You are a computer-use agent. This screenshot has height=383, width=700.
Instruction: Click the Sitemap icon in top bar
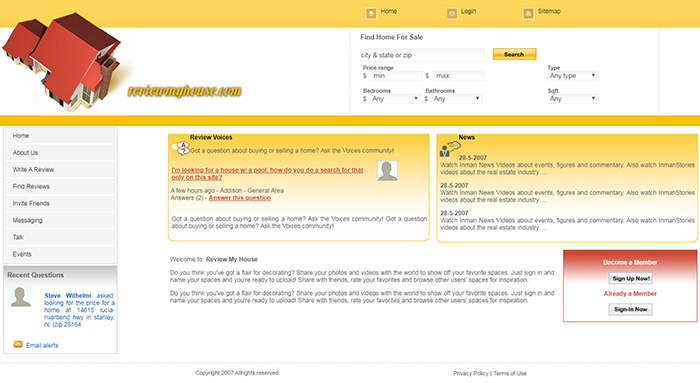coord(528,13)
